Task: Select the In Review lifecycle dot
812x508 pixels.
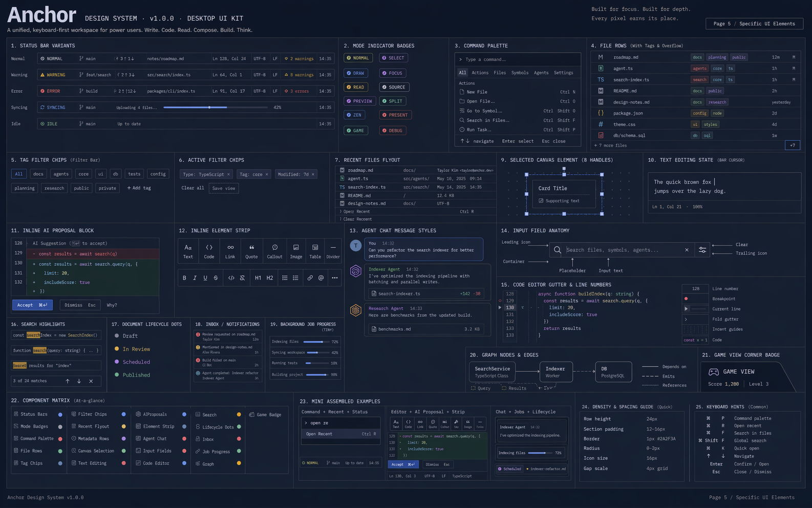Action: (x=117, y=349)
